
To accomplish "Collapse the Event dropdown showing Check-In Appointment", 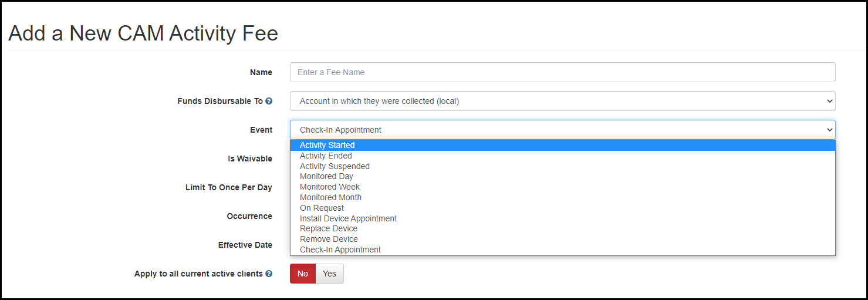I will [x=562, y=130].
